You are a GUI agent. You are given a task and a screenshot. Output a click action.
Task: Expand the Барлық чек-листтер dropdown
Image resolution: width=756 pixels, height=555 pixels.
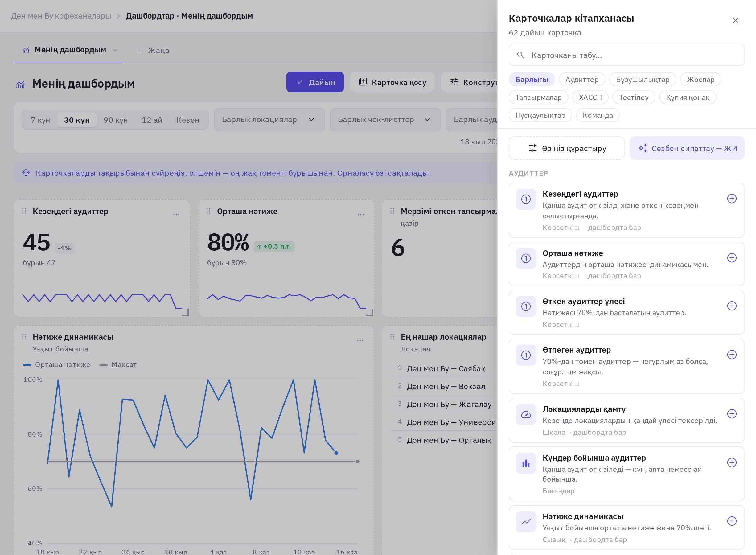385,120
